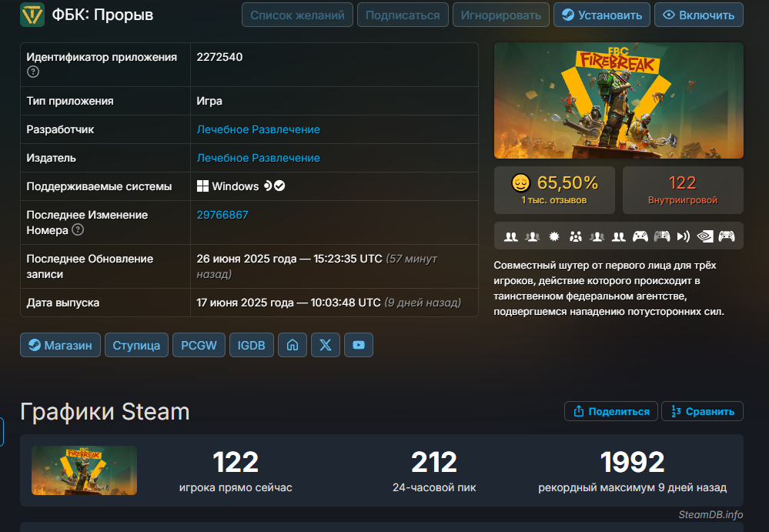This screenshot has width=769, height=532.
Task: Click the NVIDIA GeForce logo icon
Action: coord(705,237)
